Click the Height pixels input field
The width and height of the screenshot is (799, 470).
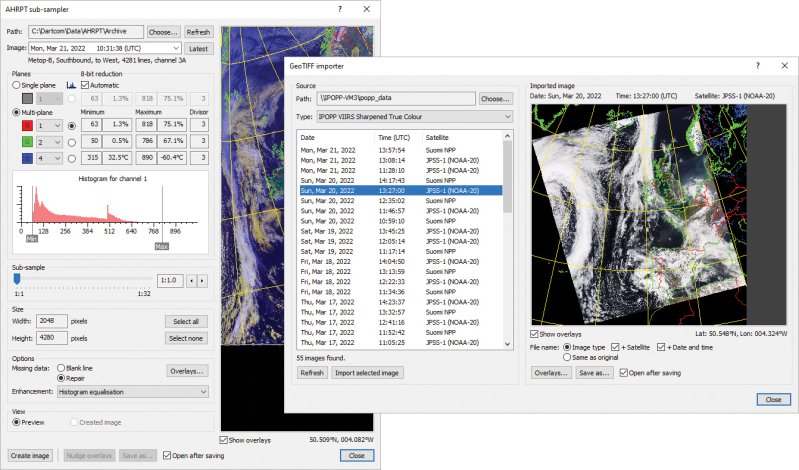[x=51, y=337]
